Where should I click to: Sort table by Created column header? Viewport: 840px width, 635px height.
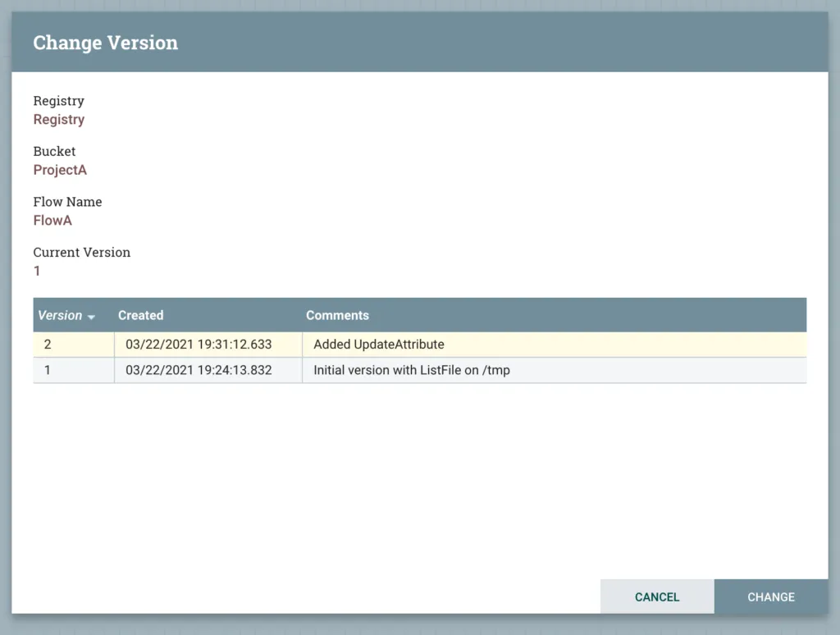[x=140, y=315]
